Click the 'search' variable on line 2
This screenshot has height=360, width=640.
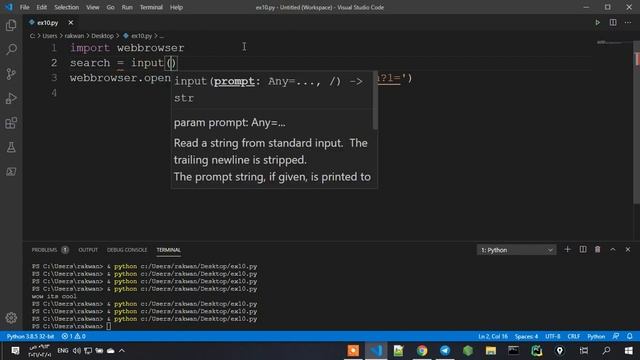tap(90, 63)
